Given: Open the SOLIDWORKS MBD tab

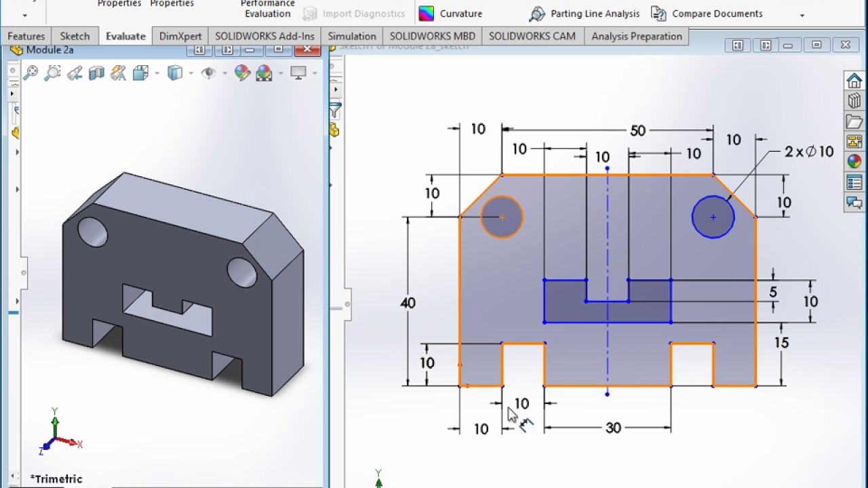Looking at the screenshot, I should pos(433,36).
